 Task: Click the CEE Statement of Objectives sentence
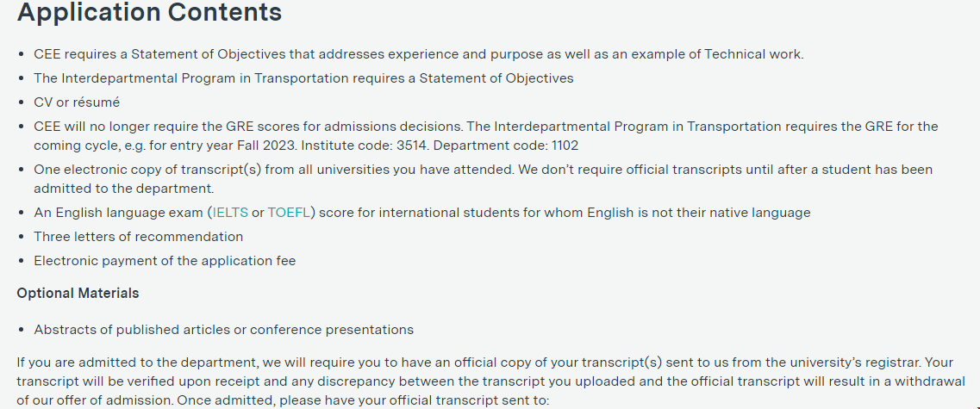tap(419, 54)
